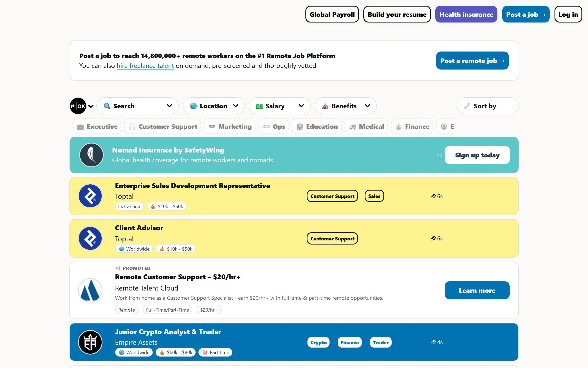Image resolution: width=588 pixels, height=368 pixels.
Task: Click the Sales tag on Enterprise Sales row
Action: point(374,196)
